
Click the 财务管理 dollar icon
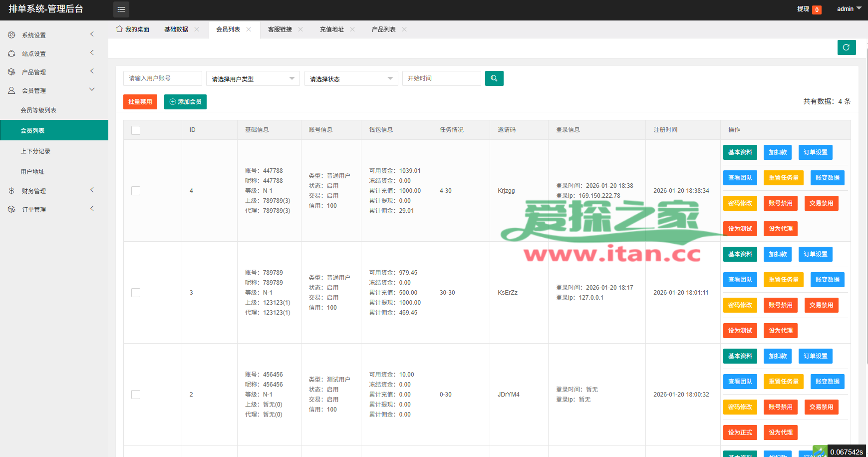[11, 191]
